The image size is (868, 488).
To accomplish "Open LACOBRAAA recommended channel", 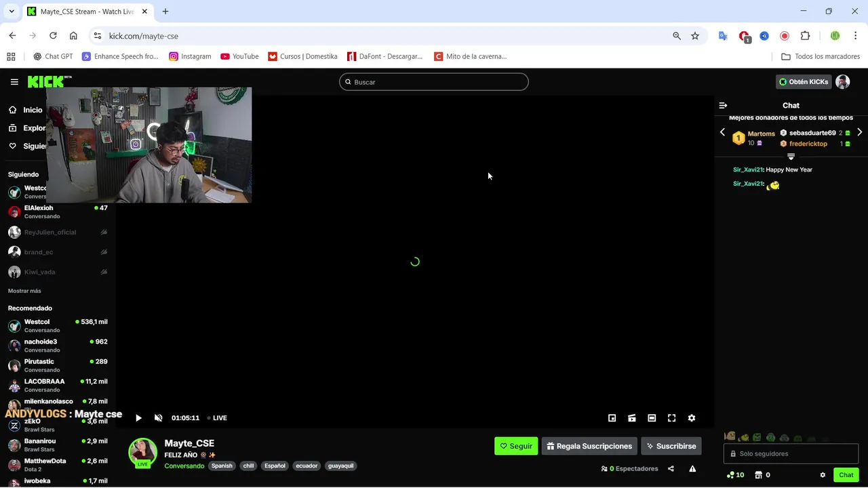I will [x=58, y=385].
